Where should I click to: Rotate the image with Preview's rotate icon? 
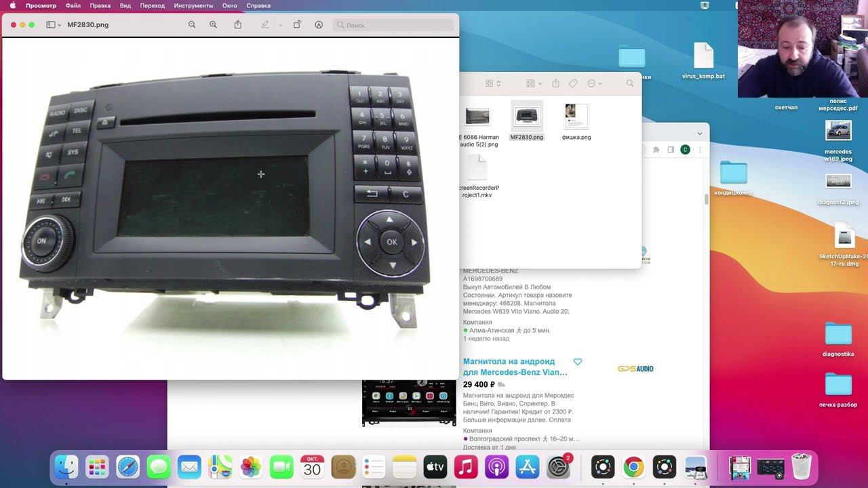pos(297,24)
